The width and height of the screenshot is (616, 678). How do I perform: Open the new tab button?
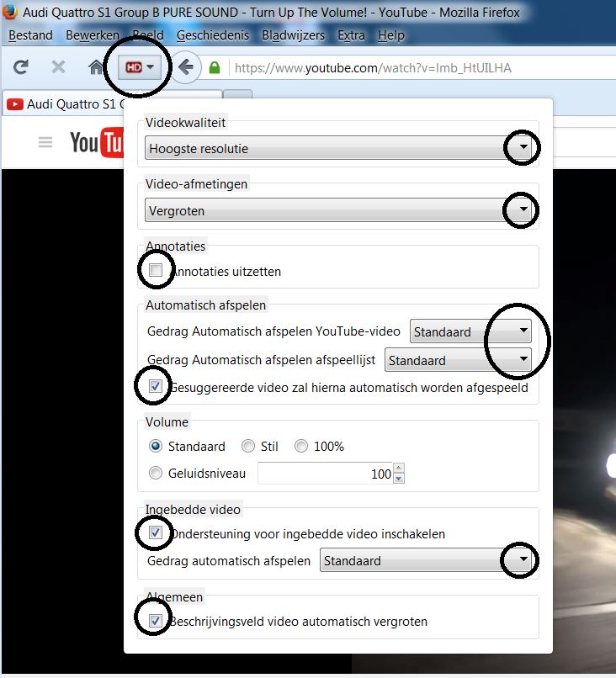pos(237,95)
